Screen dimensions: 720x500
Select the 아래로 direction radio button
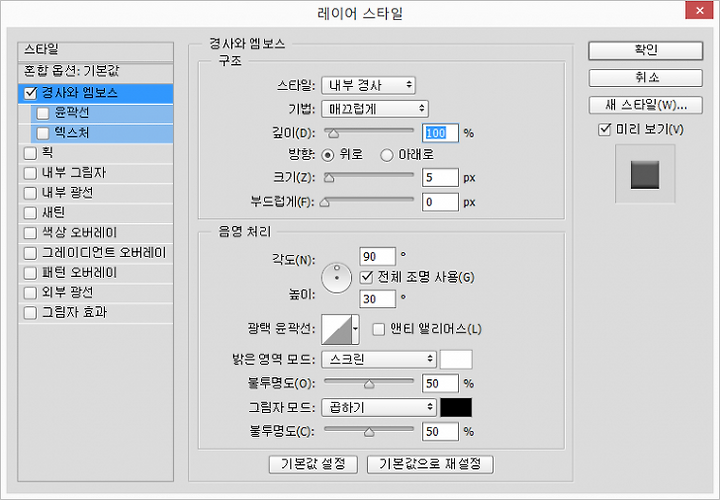tap(387, 155)
